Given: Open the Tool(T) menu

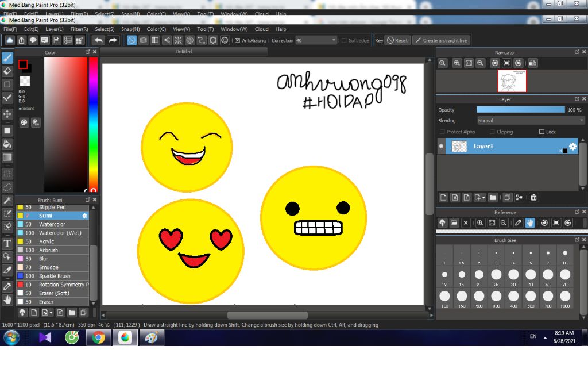Looking at the screenshot, I should (x=205, y=29).
